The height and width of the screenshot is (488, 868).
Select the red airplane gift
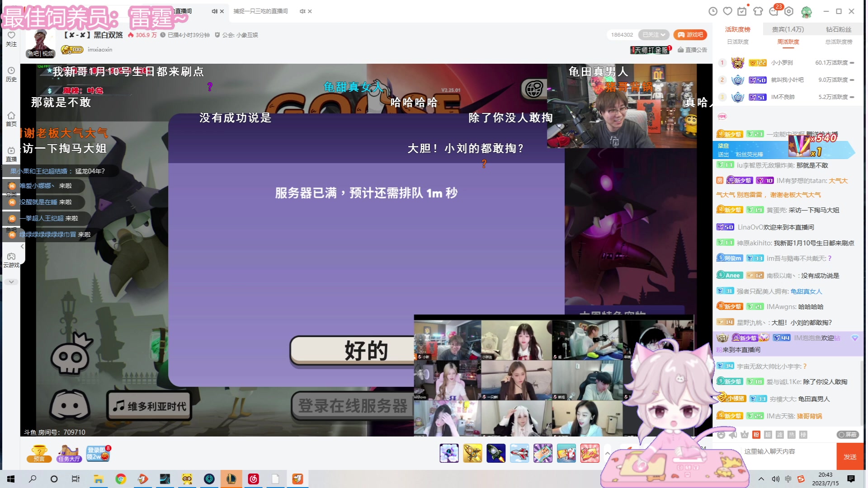pyautogui.click(x=519, y=453)
